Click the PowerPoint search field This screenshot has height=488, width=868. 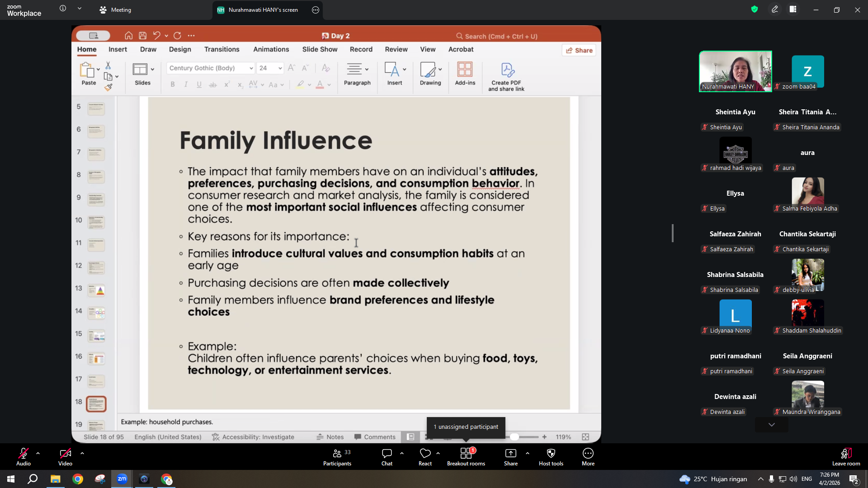pos(497,36)
